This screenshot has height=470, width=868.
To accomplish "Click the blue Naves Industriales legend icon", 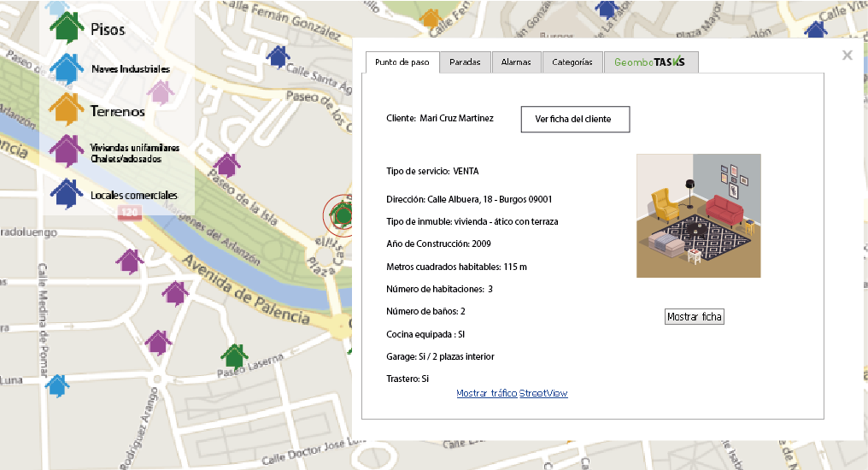I will [x=67, y=68].
